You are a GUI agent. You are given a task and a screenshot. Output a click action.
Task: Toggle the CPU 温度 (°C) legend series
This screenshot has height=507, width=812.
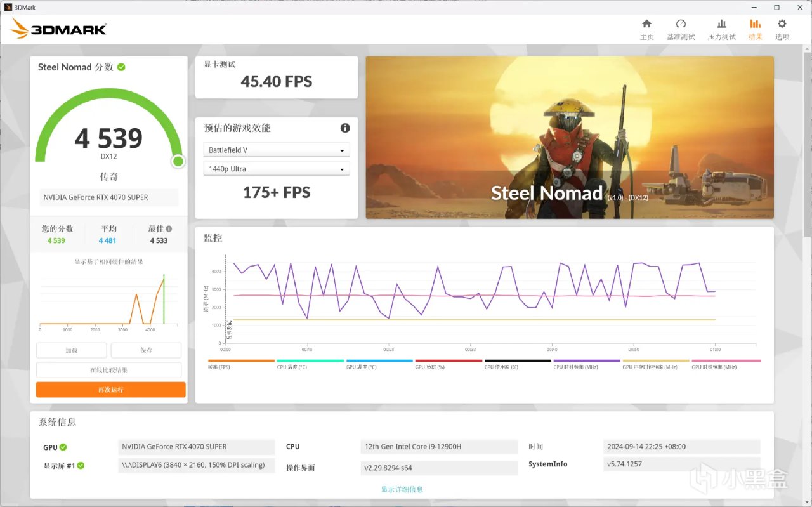tap(310, 364)
